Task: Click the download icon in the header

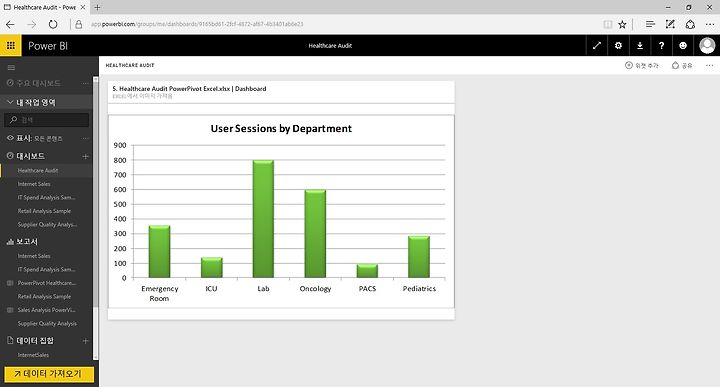Action: tap(640, 45)
